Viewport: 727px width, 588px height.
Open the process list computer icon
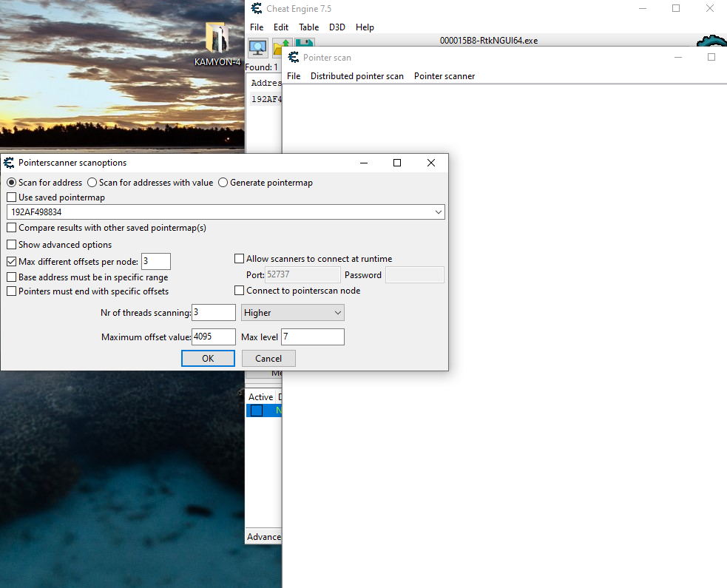[x=258, y=47]
